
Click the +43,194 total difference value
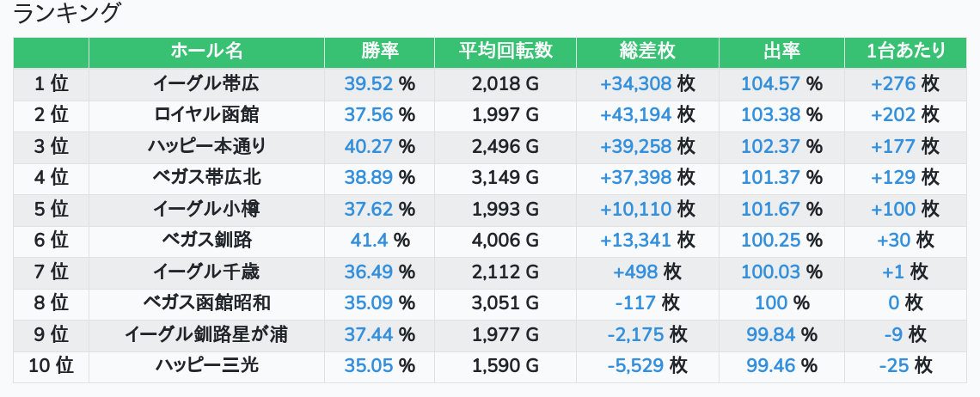(x=635, y=115)
